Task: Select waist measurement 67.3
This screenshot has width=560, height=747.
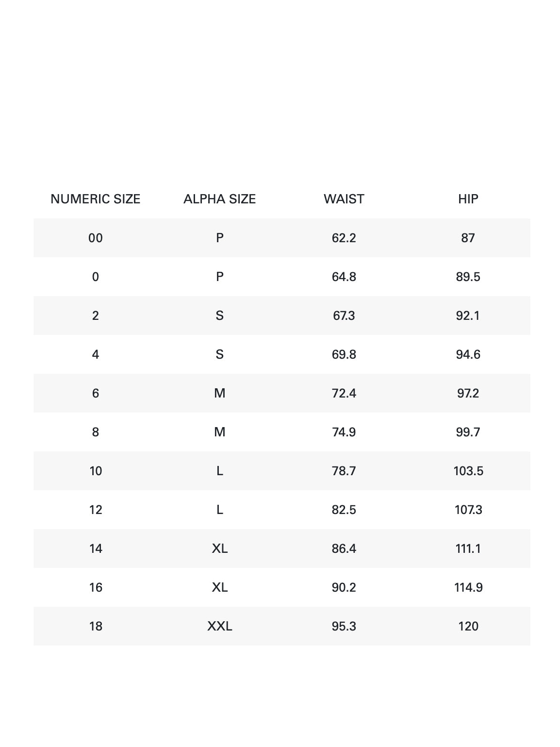Action: pos(344,315)
